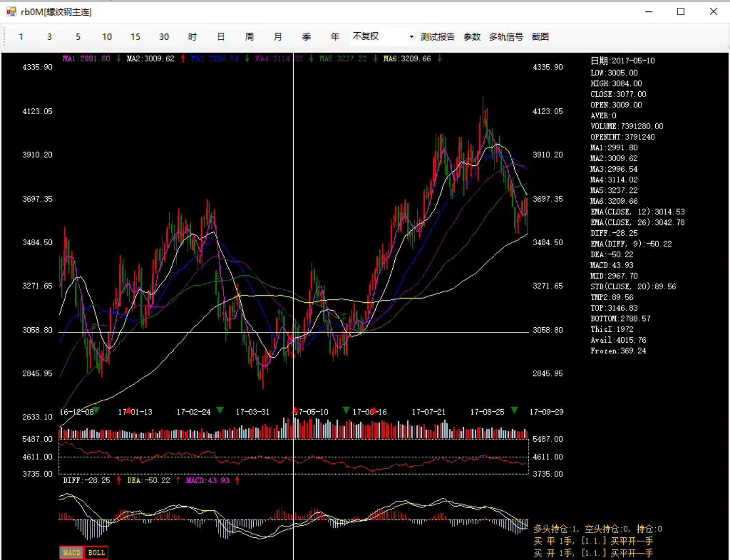This screenshot has height=560, width=730.
Task: Click the green triangle marker near 16-12-08
Action: pyautogui.click(x=96, y=410)
